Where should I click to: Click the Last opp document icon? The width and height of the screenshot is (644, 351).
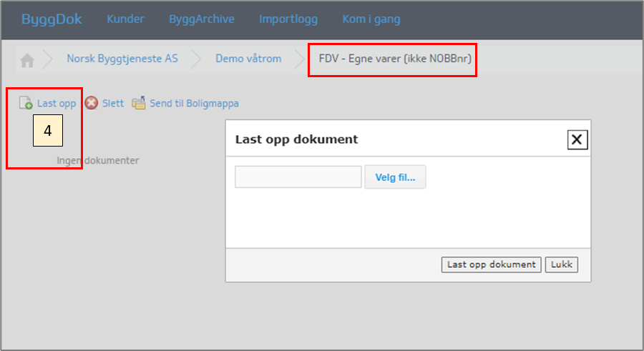(x=26, y=104)
